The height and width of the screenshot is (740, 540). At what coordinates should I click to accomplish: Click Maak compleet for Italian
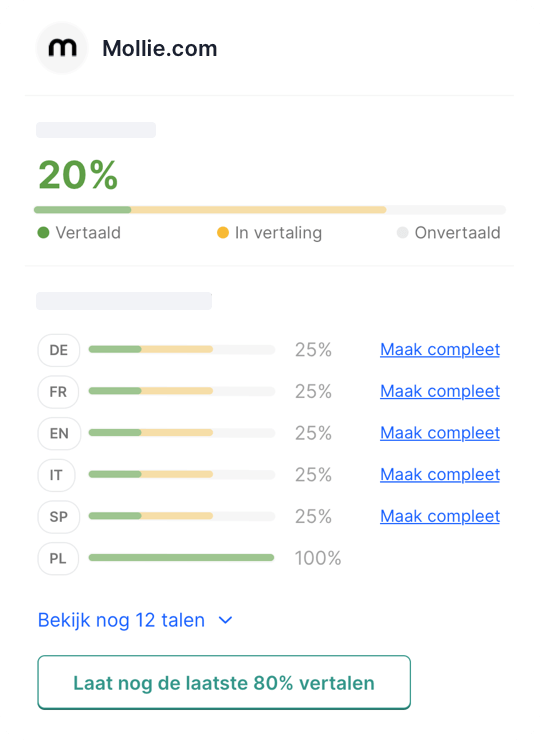pos(440,474)
